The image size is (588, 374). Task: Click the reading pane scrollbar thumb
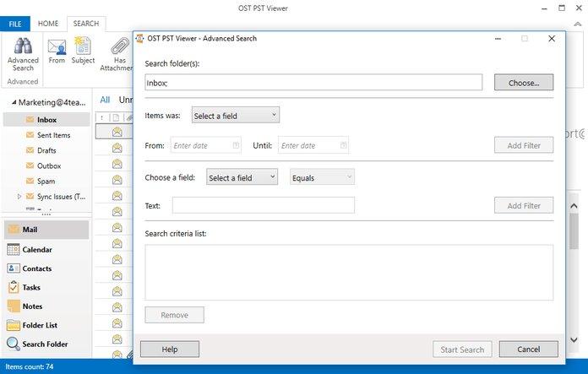coord(574,231)
